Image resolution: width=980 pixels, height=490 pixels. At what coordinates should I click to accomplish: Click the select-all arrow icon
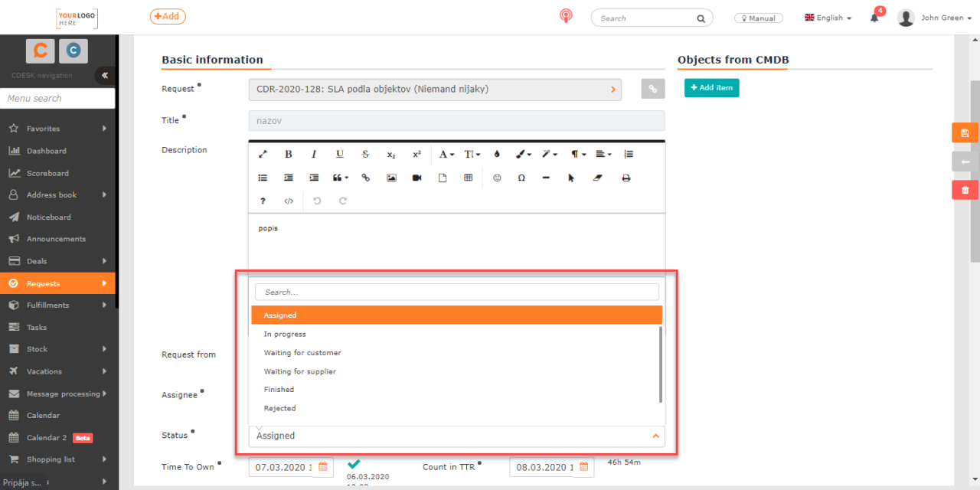click(571, 178)
